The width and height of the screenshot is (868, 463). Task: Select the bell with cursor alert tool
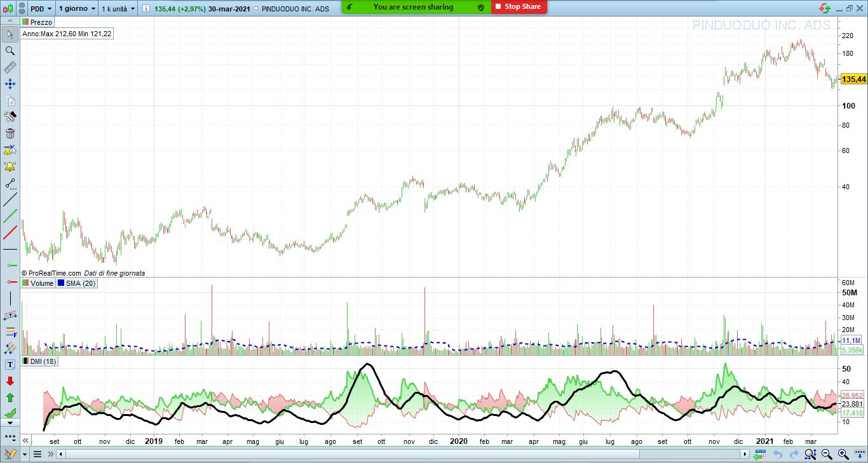[x=10, y=150]
